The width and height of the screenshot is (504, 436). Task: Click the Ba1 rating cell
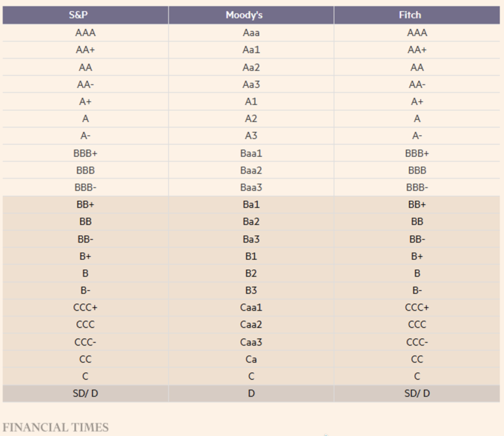[x=251, y=204]
